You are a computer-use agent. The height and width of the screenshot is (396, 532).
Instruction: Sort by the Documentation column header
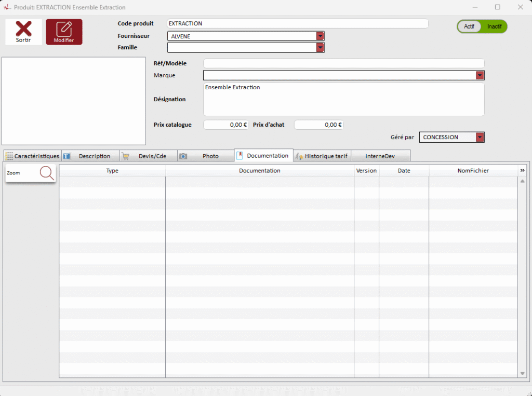[x=259, y=170]
